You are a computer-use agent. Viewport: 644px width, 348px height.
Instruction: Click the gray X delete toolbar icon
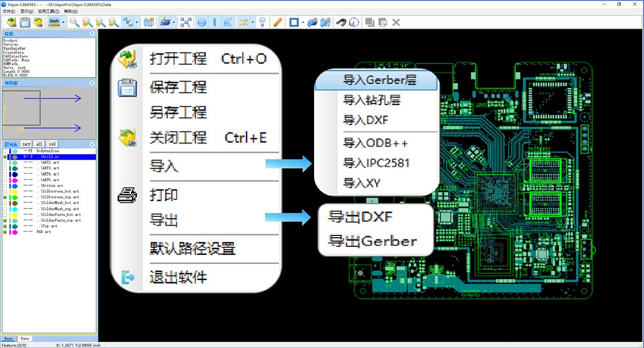coord(396,22)
